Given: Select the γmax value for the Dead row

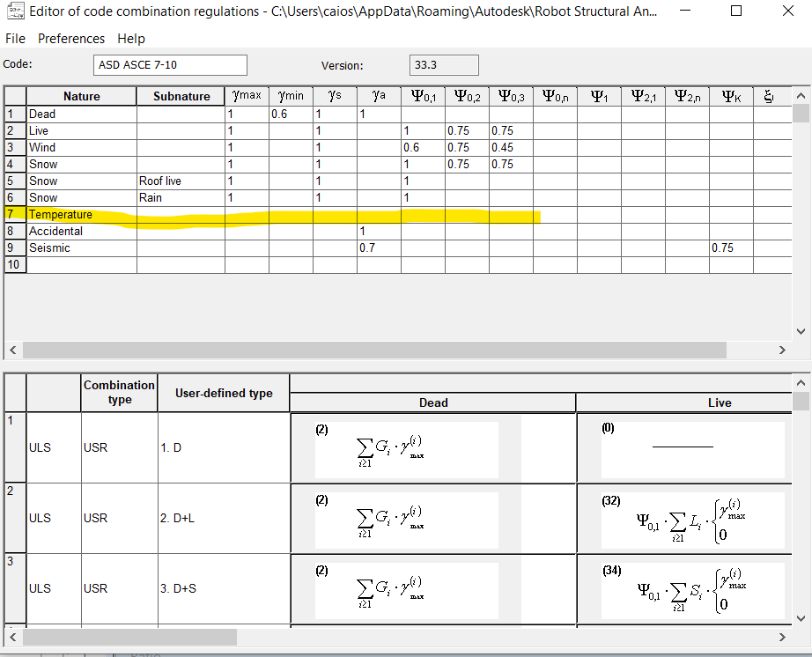Looking at the screenshot, I should click(246, 114).
